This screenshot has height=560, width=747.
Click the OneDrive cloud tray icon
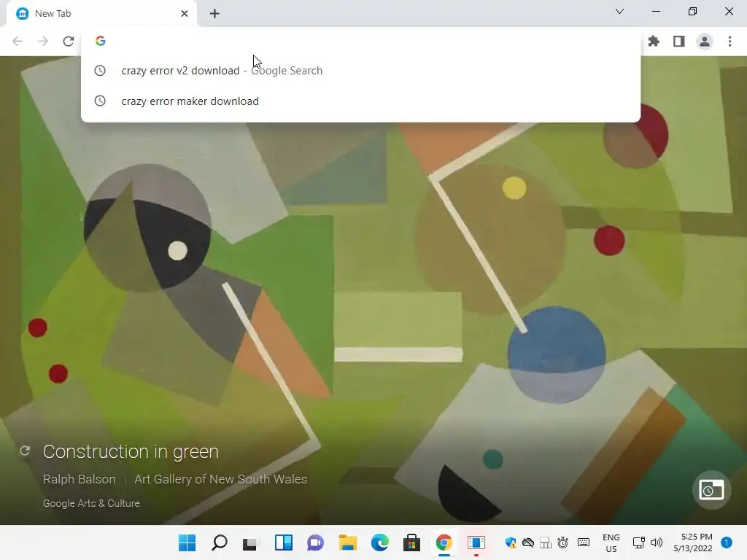528,542
